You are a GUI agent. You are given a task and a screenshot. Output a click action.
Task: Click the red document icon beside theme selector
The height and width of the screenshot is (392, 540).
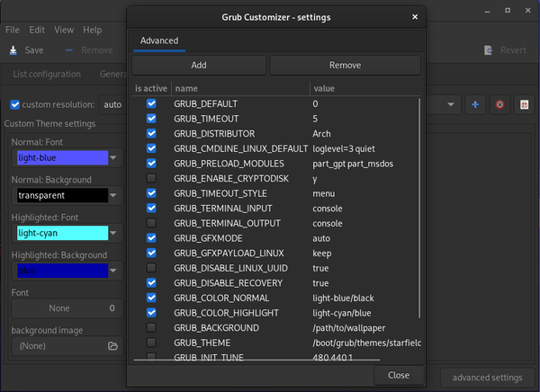524,105
